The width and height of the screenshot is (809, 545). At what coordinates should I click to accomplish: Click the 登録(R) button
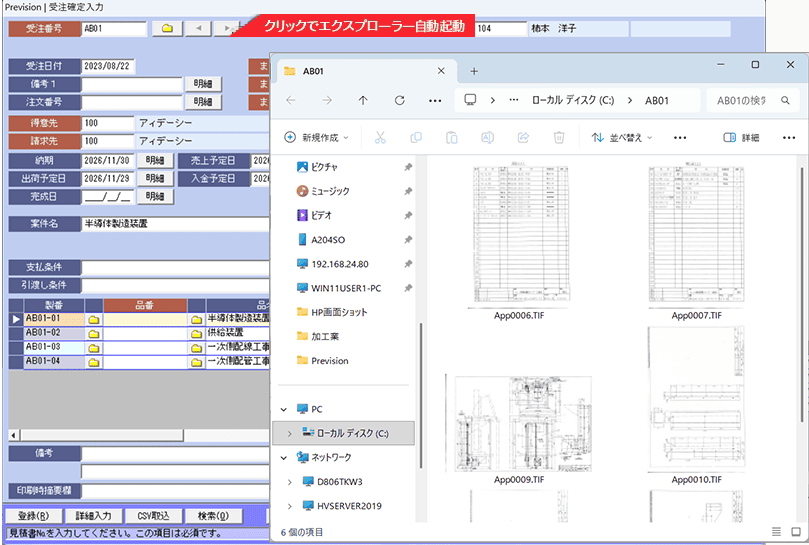pos(33,516)
